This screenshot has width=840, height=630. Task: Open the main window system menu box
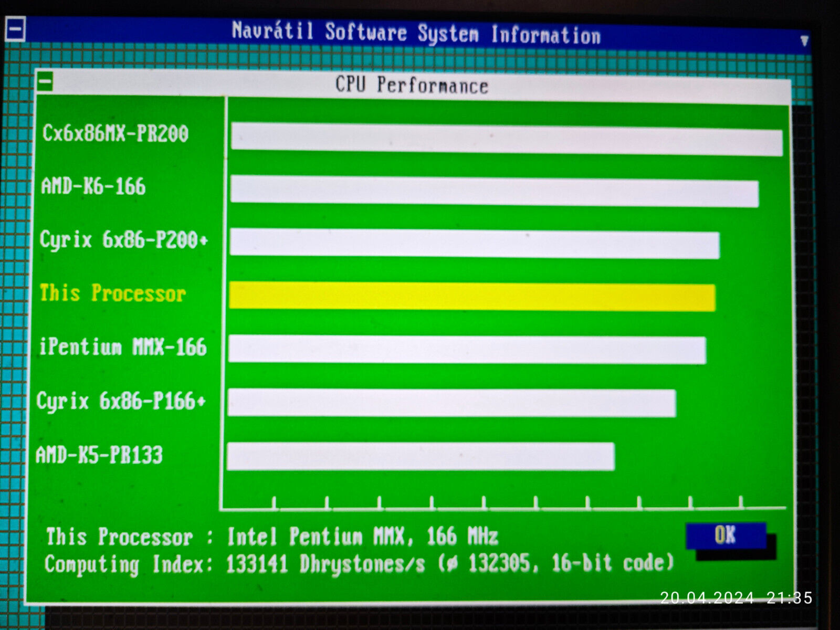(15, 28)
